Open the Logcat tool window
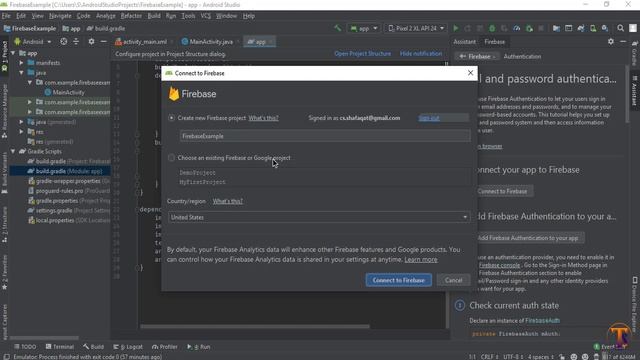 pos(128,347)
